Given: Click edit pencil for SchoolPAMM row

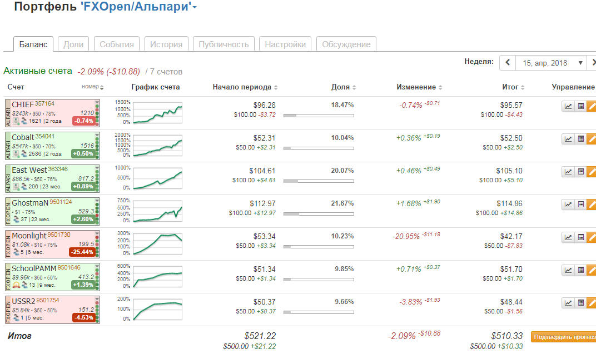Looking at the screenshot, I should click(592, 270).
